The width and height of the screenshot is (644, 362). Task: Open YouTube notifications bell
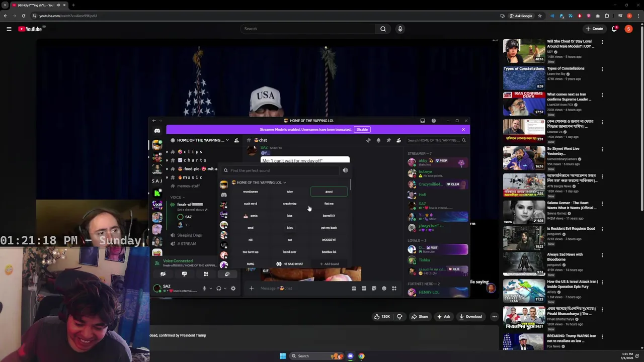coord(614,29)
